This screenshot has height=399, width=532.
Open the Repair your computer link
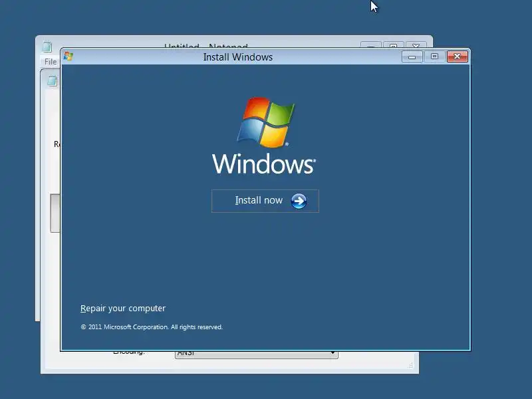click(123, 308)
